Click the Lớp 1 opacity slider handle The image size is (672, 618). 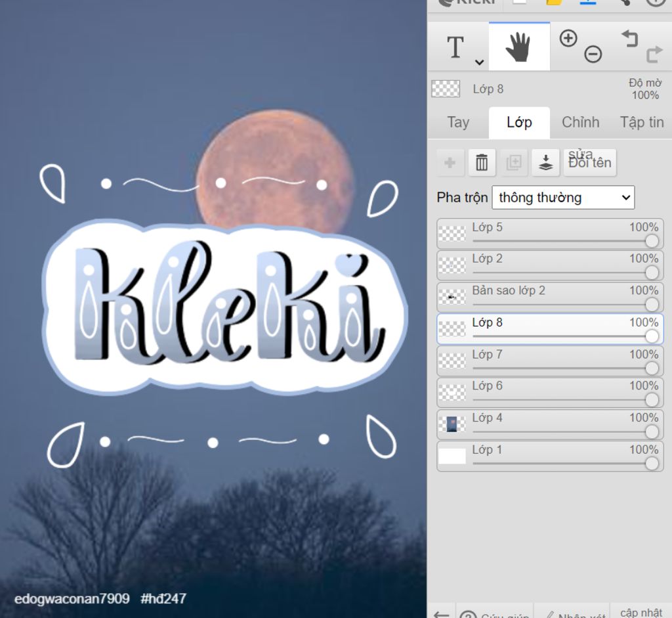point(652,464)
